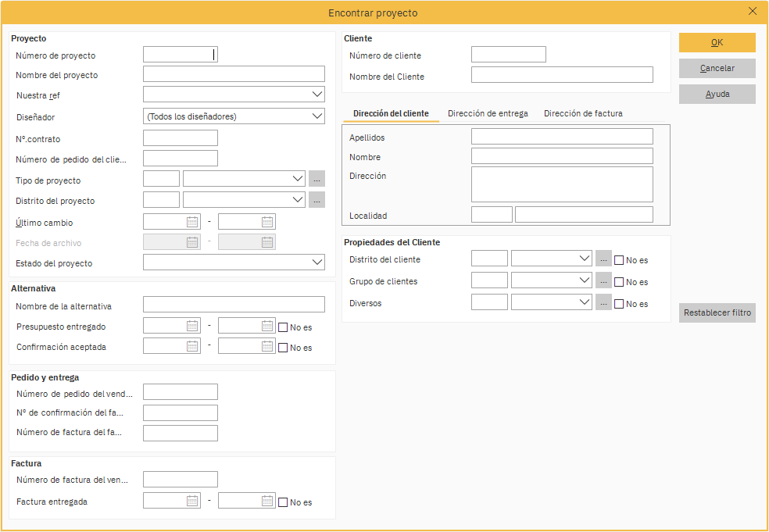Click browse button next to Distrito del proyecto

(x=317, y=199)
